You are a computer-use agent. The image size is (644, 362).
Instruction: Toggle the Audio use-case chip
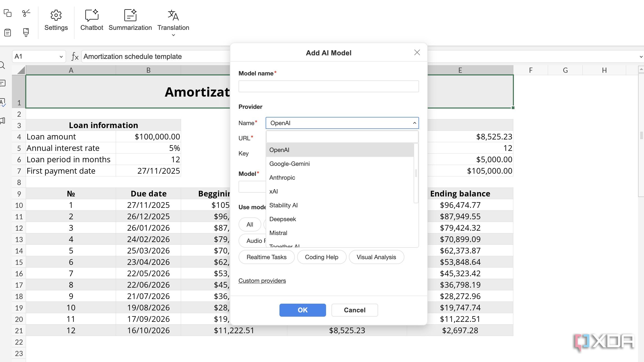253,241
